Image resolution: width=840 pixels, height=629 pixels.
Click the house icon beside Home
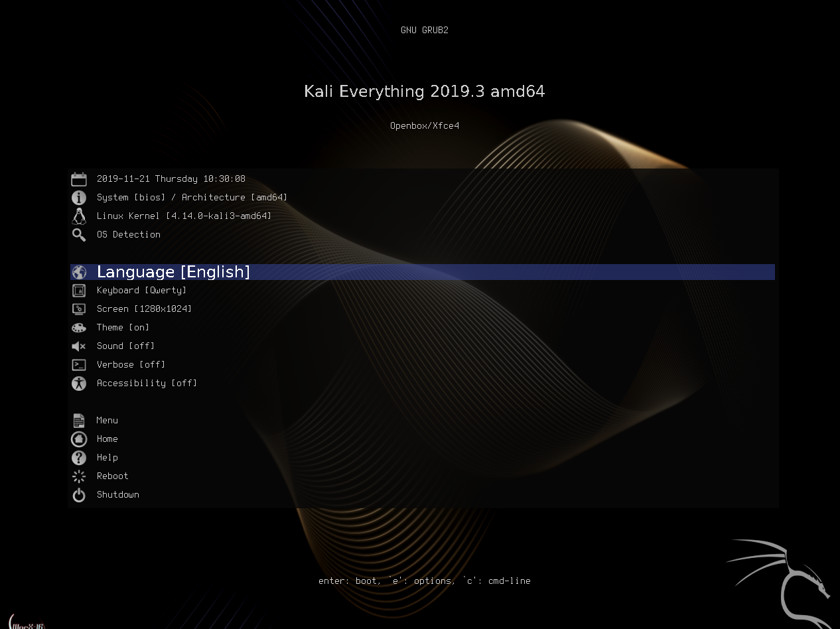coord(79,439)
